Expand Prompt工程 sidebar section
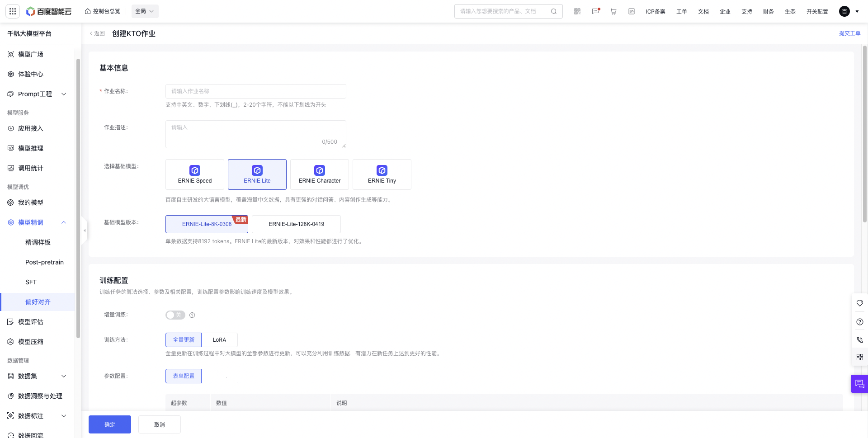 pos(37,94)
